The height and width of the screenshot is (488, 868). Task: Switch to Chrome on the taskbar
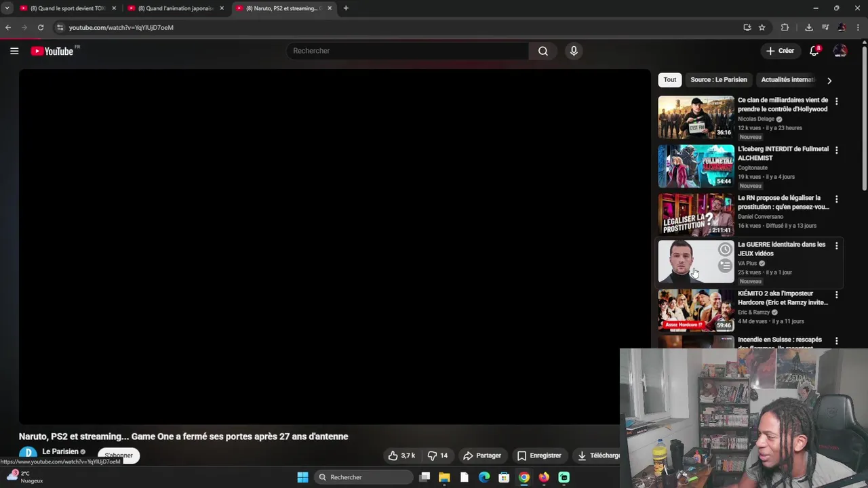coord(524,477)
